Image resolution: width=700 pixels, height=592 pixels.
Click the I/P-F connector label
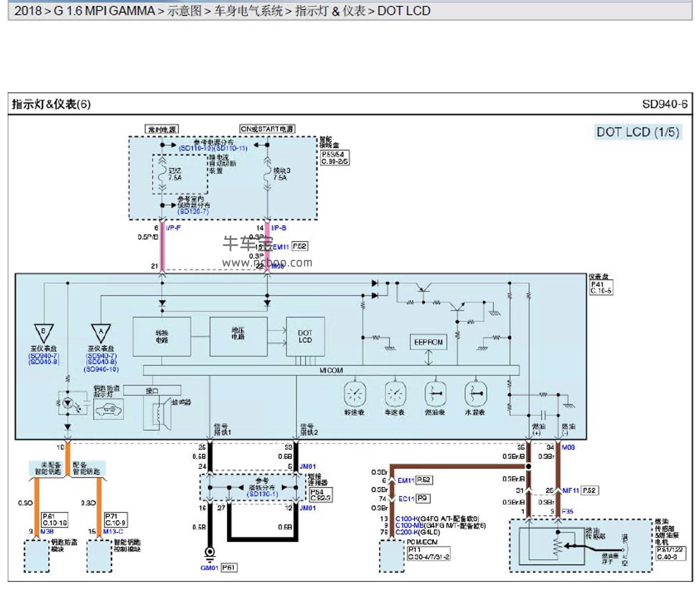(173, 228)
